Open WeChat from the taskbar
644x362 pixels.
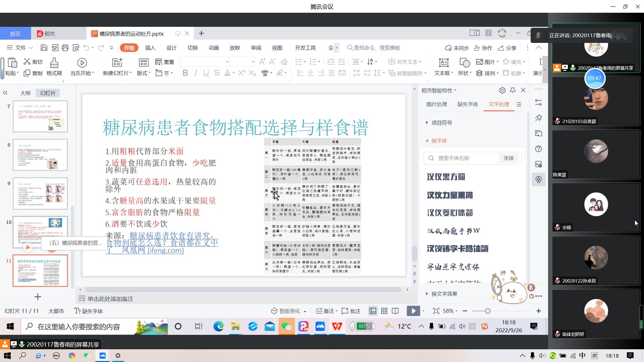(x=286, y=326)
